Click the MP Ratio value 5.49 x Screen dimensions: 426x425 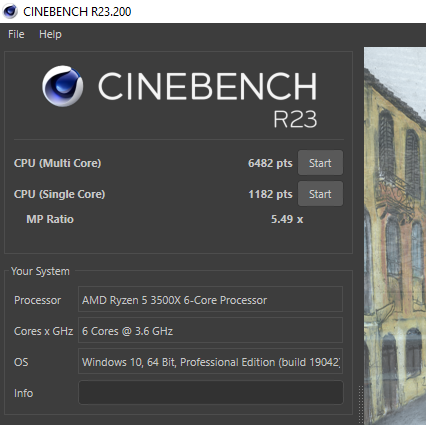click(x=287, y=219)
